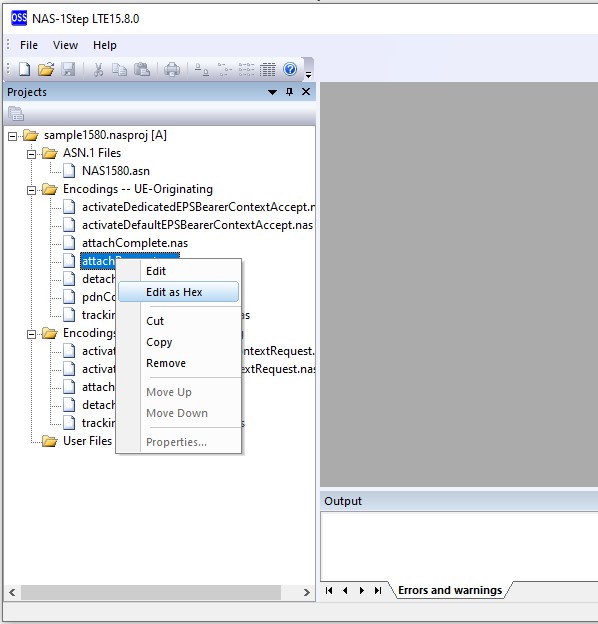Collapse the sample1580.nasproj root node
Image resolution: width=598 pixels, height=624 pixels.
(x=13, y=136)
